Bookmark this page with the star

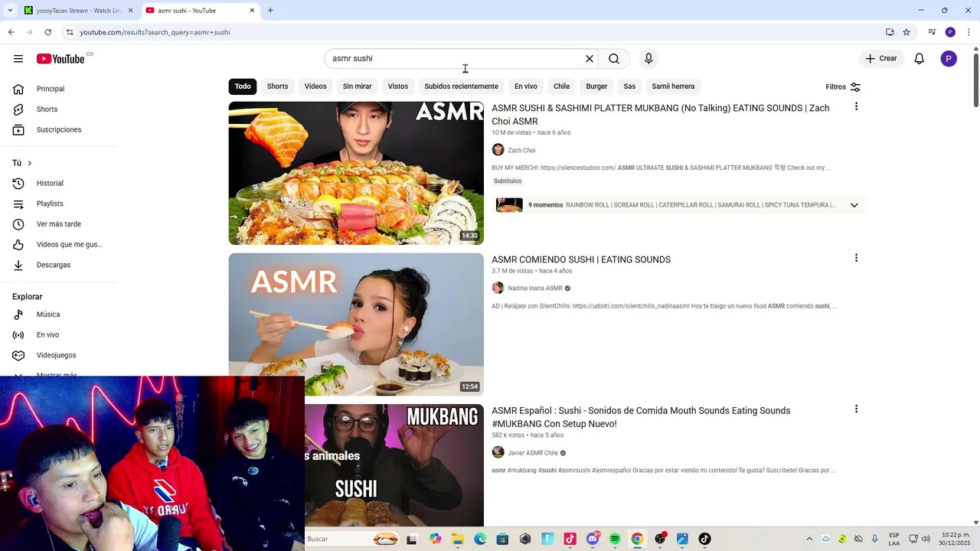pyautogui.click(x=906, y=32)
